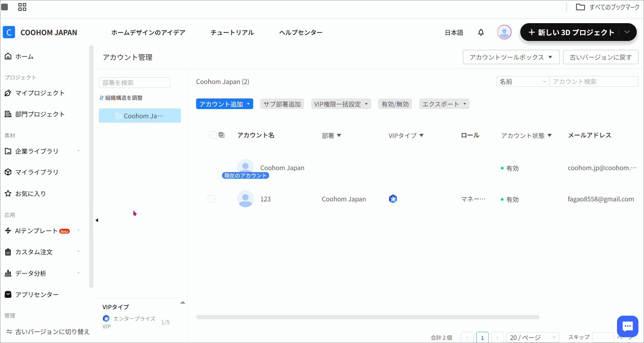Open すべてのブックマーク folder
Screen dimensions: 644x343
(x=608, y=7)
